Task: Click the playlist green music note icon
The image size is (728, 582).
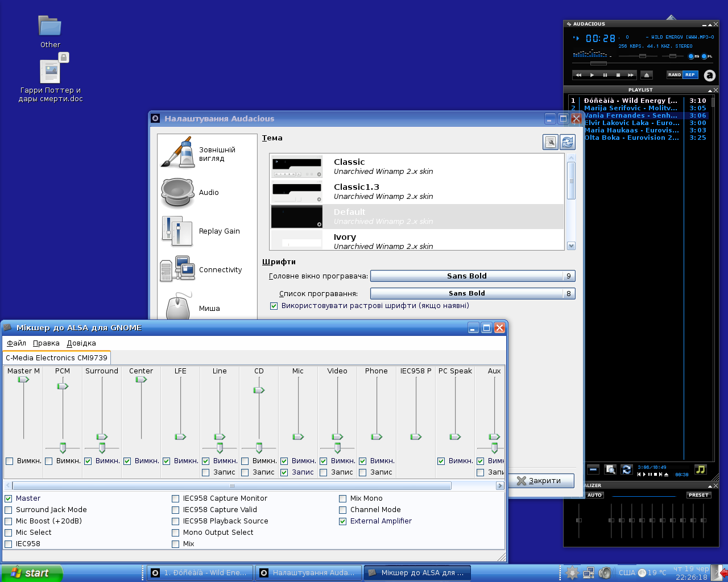Action: [x=700, y=469]
